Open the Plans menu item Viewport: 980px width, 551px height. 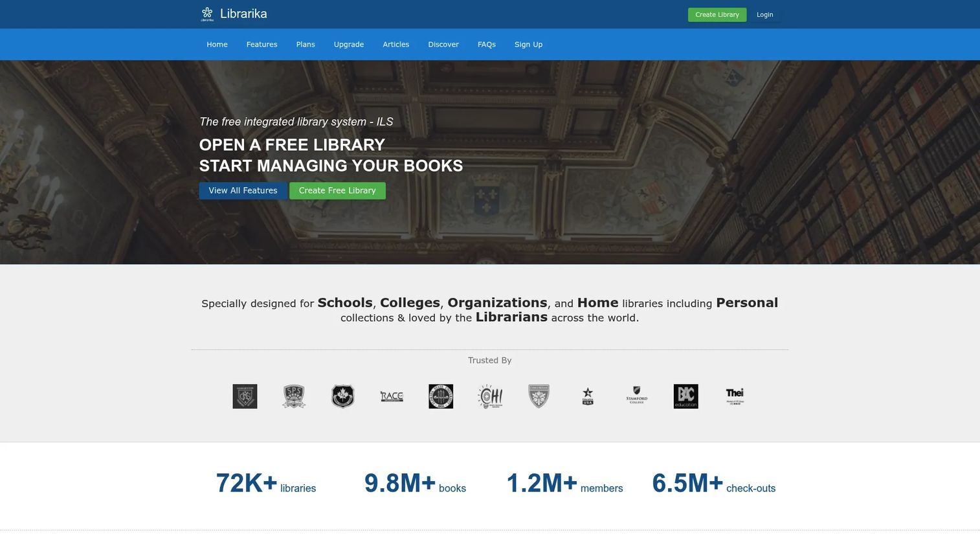coord(306,45)
